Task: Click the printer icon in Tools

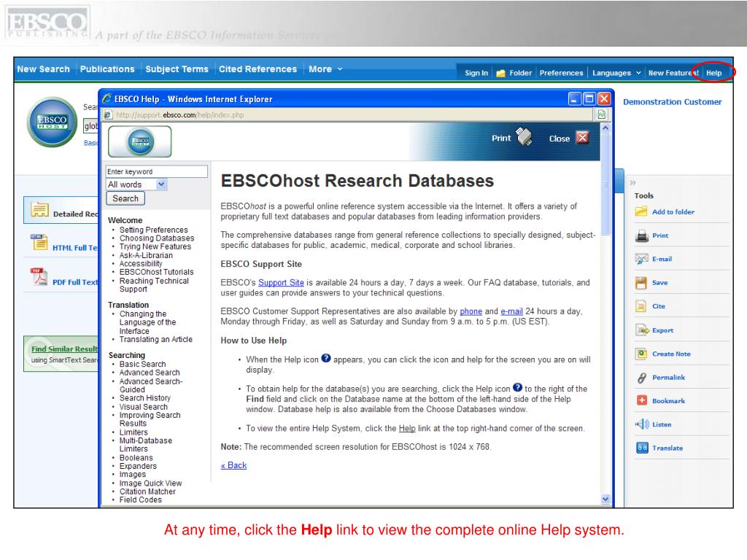Action: coord(641,236)
